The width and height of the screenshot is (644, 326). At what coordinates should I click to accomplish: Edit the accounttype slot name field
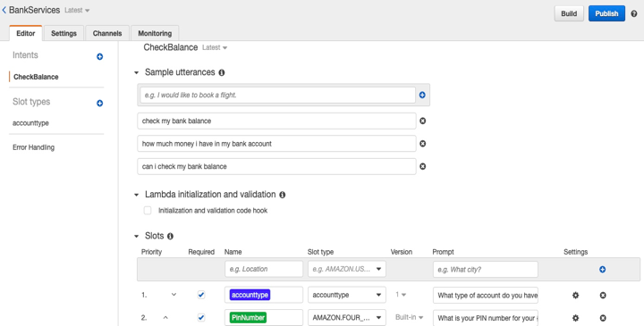(264, 295)
